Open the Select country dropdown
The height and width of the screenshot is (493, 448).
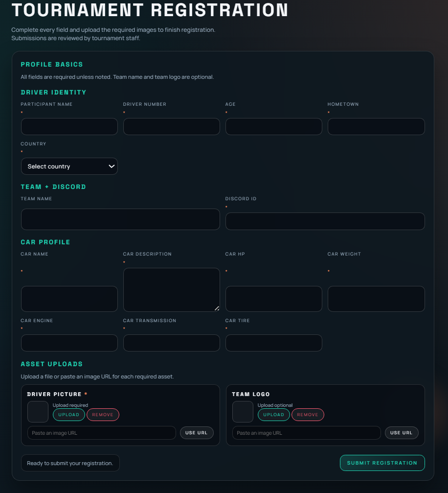(x=69, y=166)
